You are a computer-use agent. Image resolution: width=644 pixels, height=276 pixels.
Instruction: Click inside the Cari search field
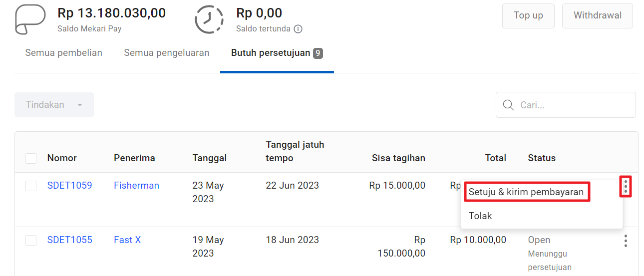point(566,105)
